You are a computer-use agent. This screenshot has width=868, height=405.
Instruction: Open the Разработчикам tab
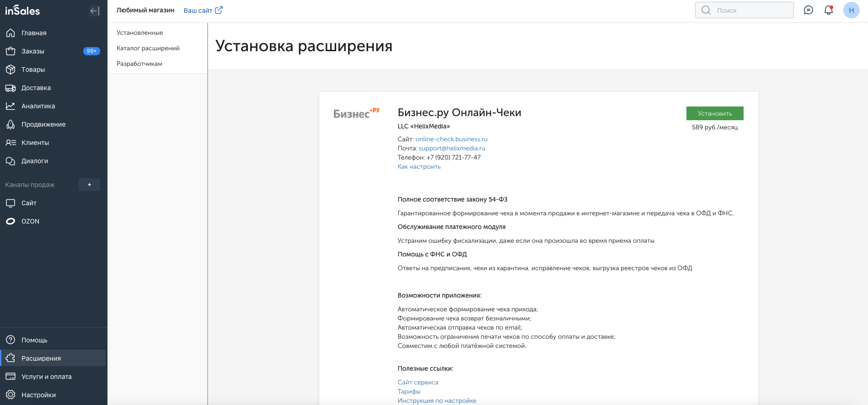(139, 64)
